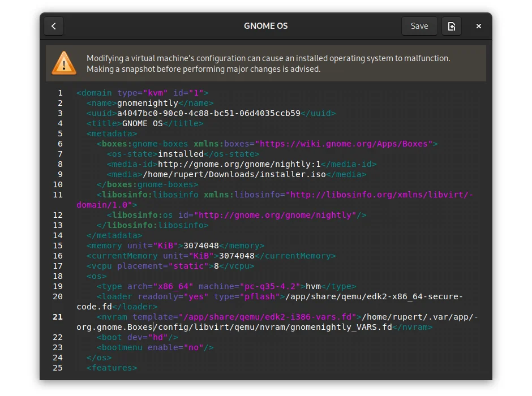Image resolution: width=532 pixels, height=396 pixels.
Task: Click the GNOME OS title element text
Action: 143,123
